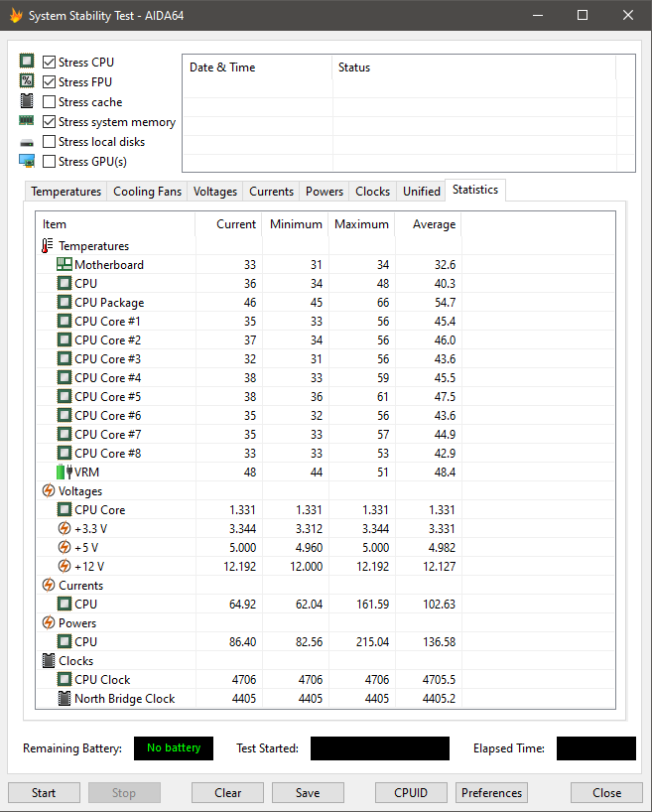The image size is (652, 812).
Task: Switch to the Cooling Fans tab
Action: point(147,192)
